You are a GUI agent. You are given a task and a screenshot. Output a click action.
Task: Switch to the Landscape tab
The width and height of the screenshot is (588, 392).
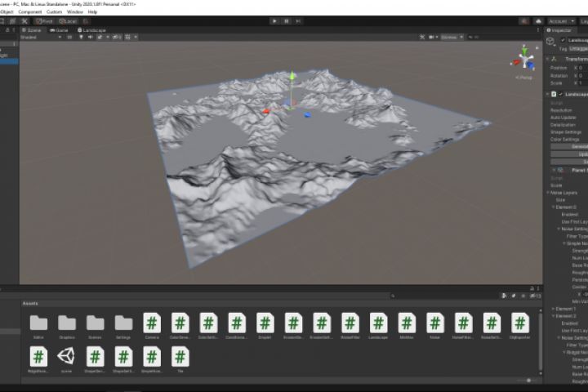(x=91, y=30)
